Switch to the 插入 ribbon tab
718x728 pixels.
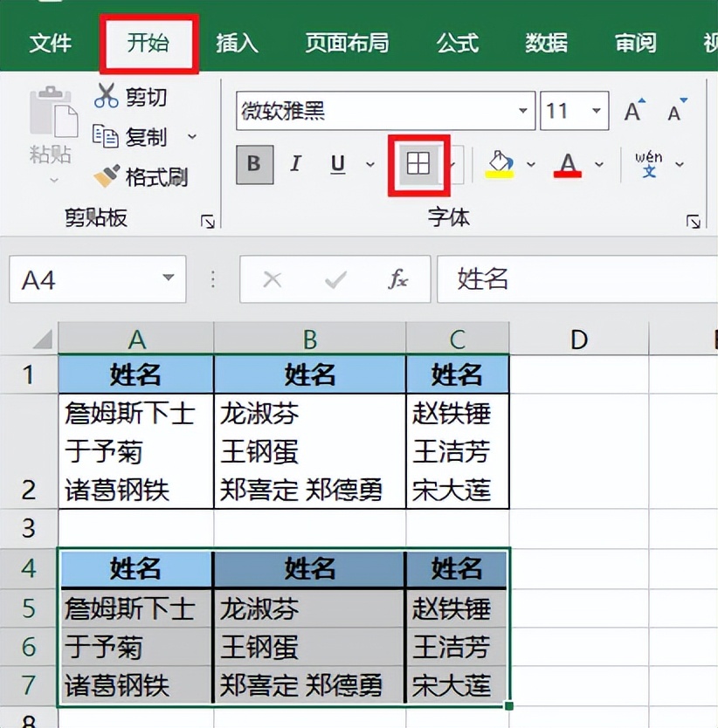pos(236,42)
